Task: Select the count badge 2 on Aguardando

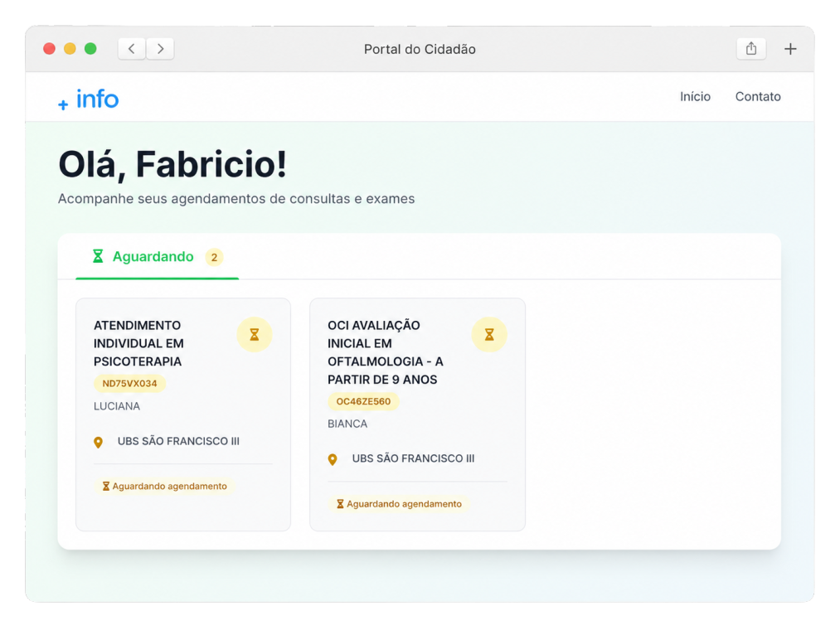Action: pos(214,257)
